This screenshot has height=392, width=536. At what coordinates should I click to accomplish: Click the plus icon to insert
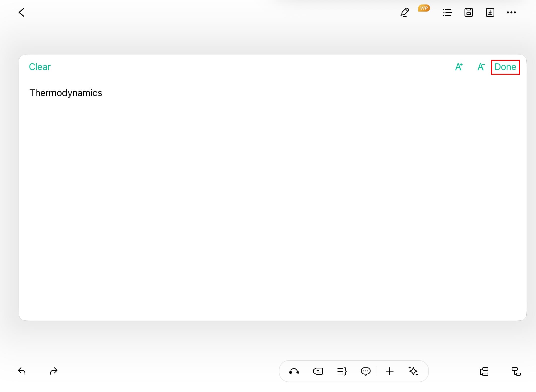point(390,371)
